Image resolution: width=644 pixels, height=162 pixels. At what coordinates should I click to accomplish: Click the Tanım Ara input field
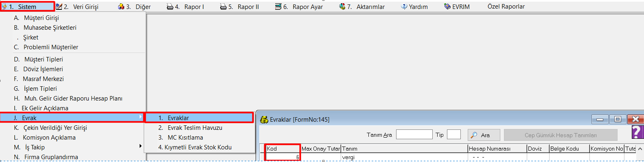tap(414, 134)
